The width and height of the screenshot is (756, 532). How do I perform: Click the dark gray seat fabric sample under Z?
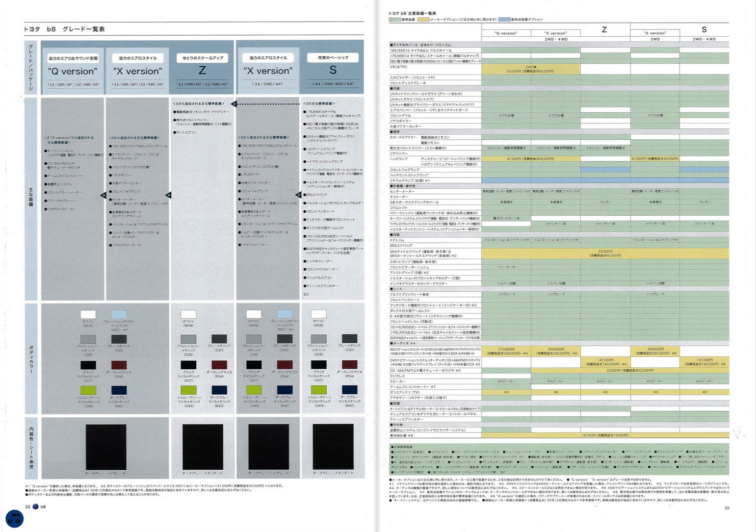202,447
